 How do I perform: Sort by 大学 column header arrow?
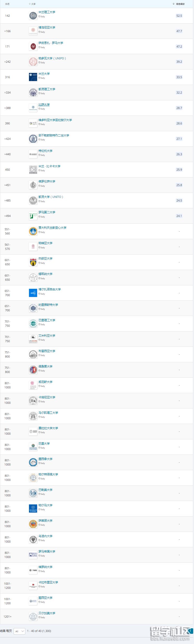click(30, 4)
